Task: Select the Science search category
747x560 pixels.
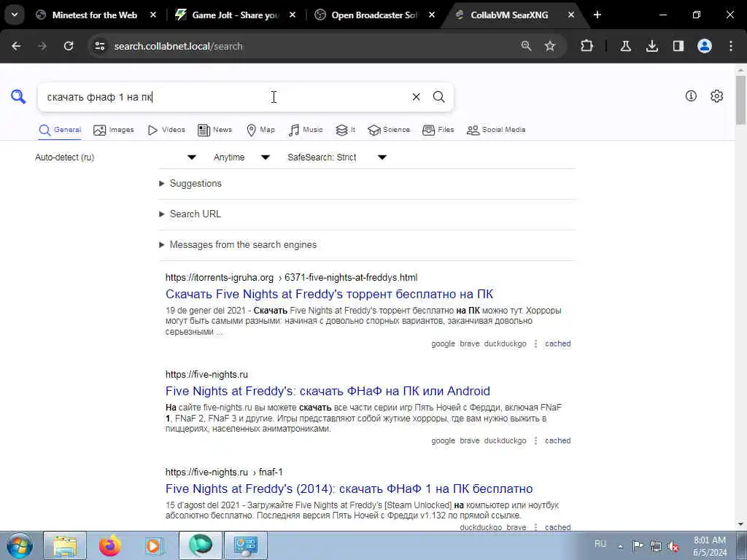Action: [x=389, y=130]
